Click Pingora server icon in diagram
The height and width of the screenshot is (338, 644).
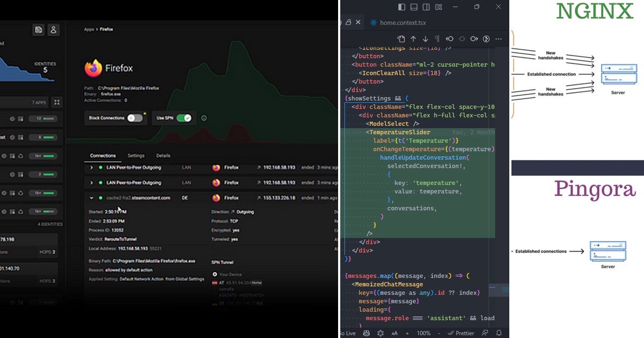608,251
